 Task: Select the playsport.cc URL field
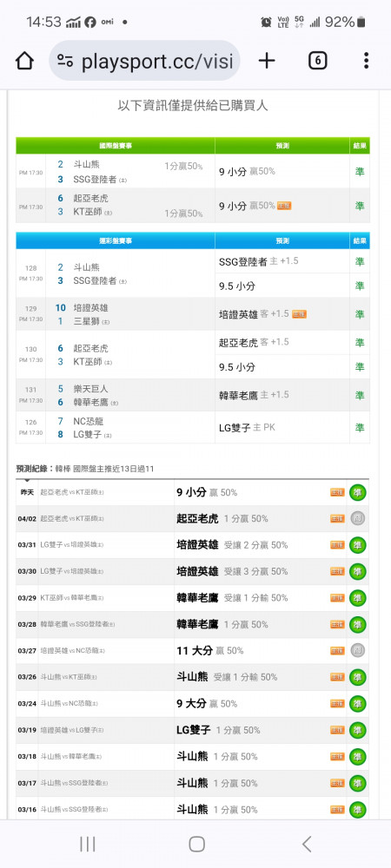144,61
